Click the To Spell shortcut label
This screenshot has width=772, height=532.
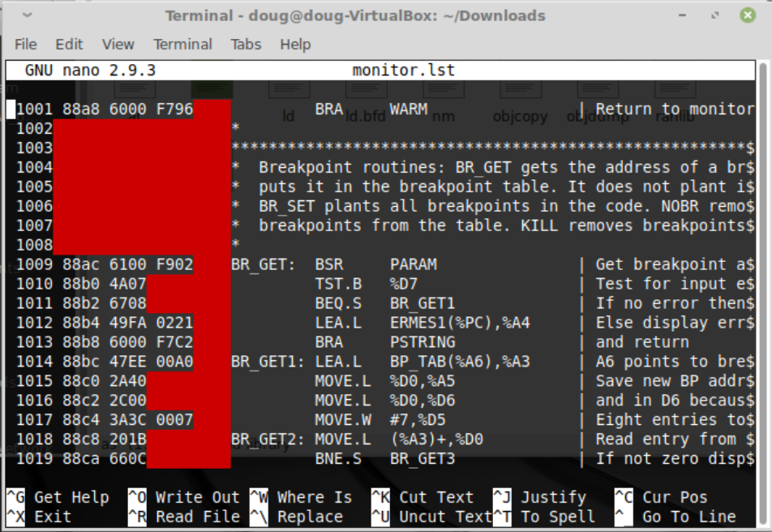[557, 517]
